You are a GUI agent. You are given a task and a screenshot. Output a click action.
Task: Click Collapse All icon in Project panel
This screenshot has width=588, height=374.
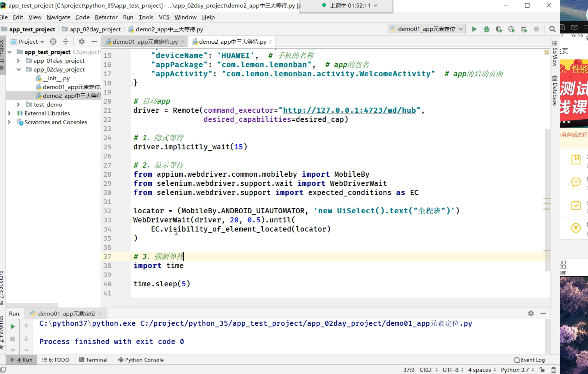click(66, 42)
